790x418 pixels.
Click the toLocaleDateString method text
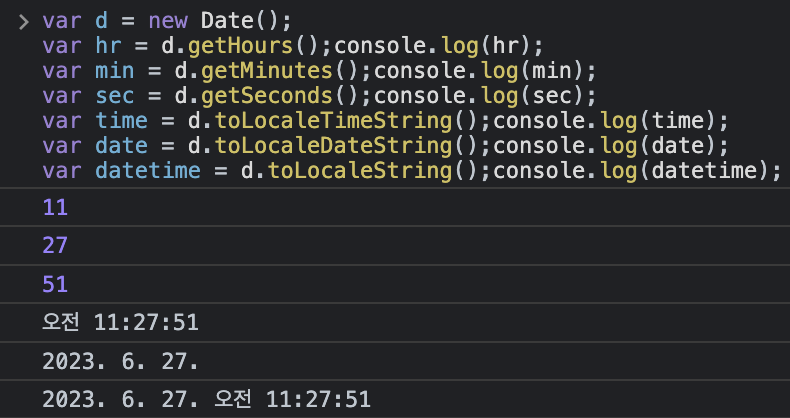click(x=333, y=146)
